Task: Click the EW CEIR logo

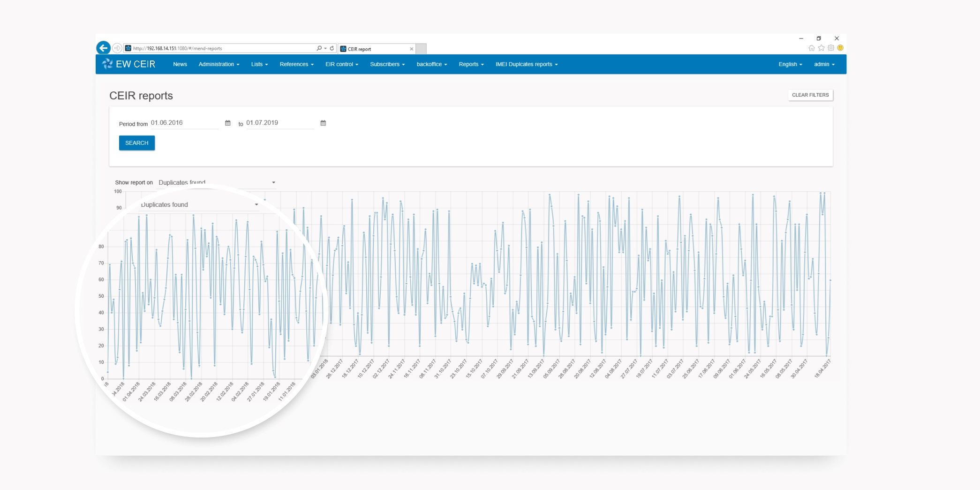Action: 129,64
